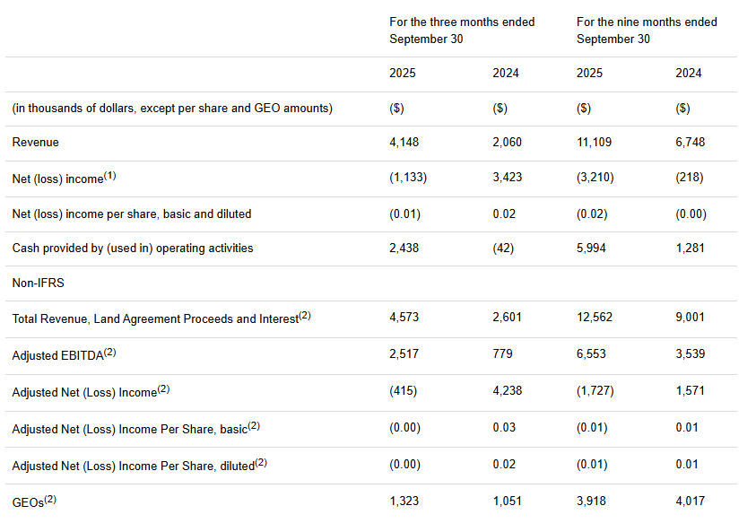Select the 12,562 total revenue figure
This screenshot has height=532, width=756.
pos(595,318)
